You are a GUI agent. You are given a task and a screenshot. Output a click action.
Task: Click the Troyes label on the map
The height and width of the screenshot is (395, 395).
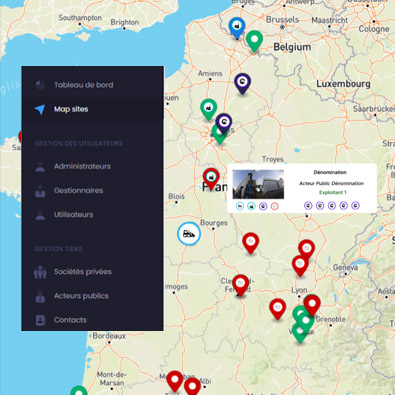tap(273, 159)
